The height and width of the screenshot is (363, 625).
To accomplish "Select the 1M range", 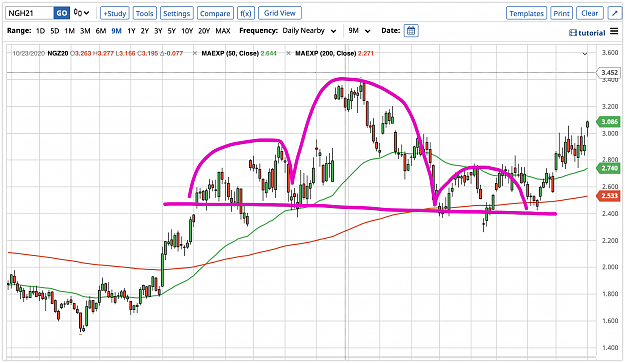I will (x=69, y=31).
